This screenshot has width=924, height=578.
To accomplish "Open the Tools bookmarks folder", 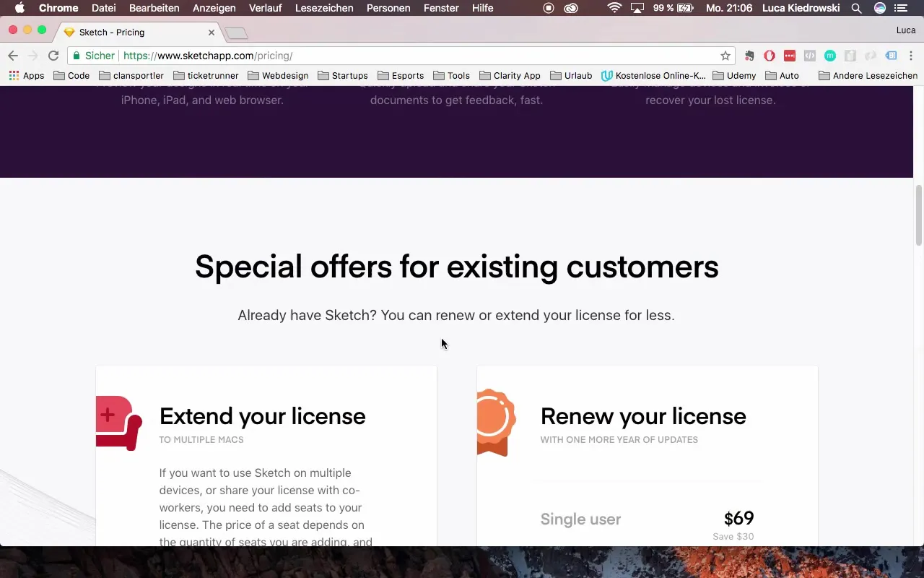I will 451,75.
